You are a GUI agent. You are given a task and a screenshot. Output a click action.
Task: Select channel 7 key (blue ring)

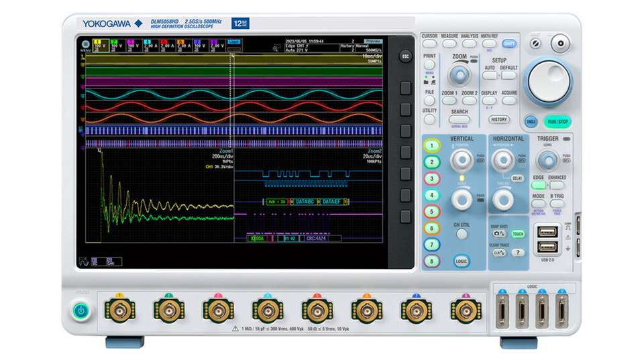tap(431, 244)
